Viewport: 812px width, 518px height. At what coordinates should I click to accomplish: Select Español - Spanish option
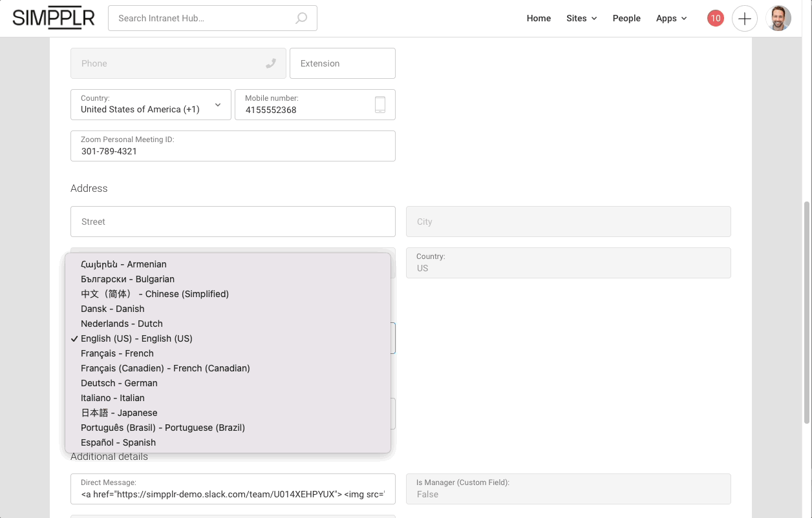[228, 442]
